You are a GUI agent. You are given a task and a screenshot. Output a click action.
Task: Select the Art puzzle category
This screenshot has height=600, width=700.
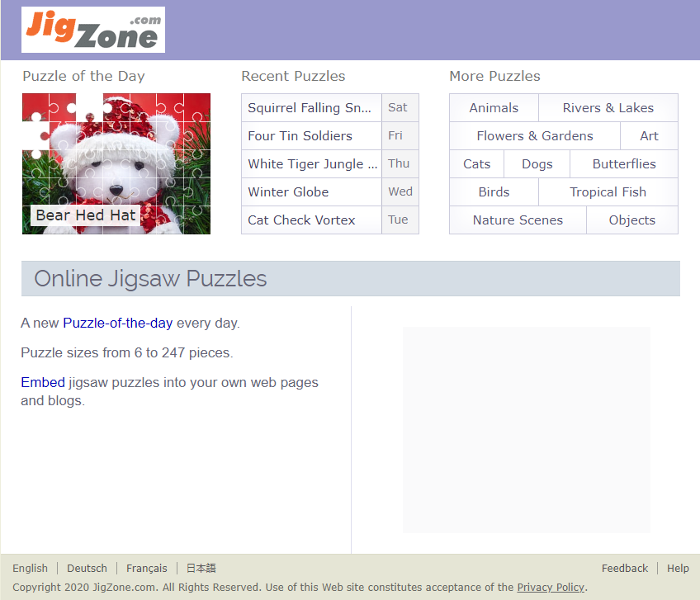click(649, 136)
